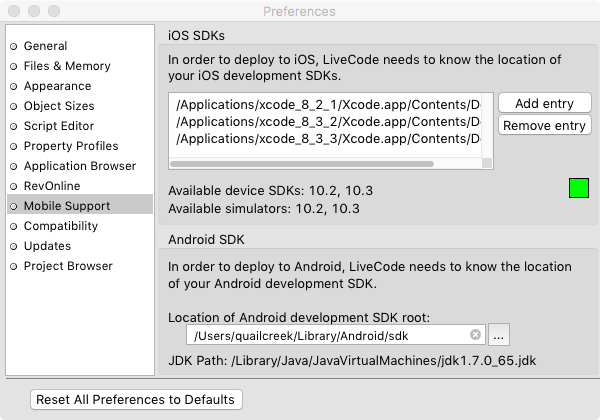Show Compatibility preferences
This screenshot has height=420, width=600.
tap(61, 226)
